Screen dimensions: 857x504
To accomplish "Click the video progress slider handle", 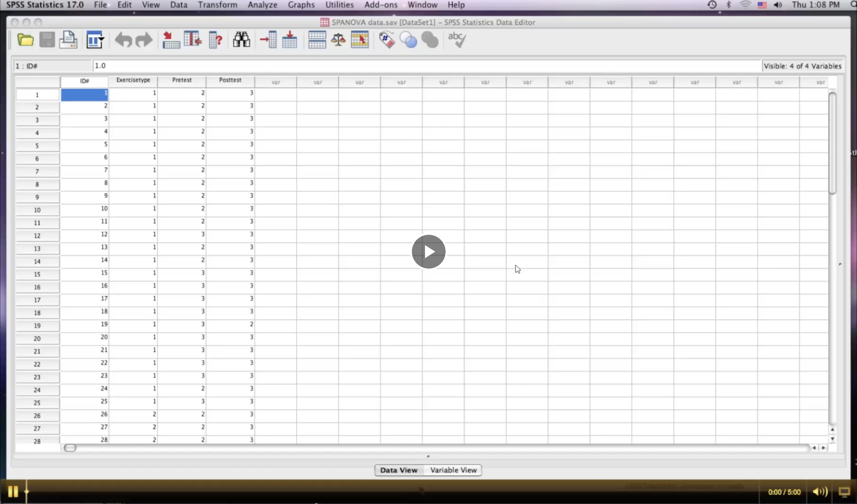I will click(26, 491).
